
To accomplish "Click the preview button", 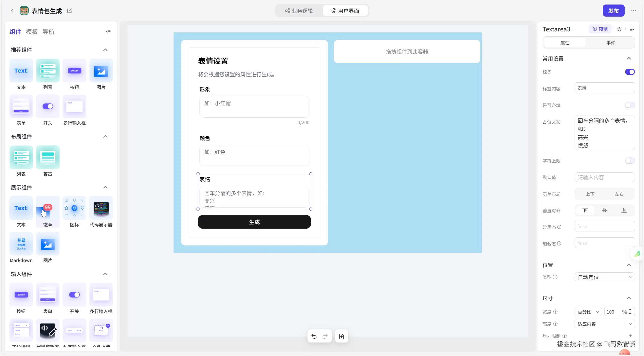I will (600, 29).
